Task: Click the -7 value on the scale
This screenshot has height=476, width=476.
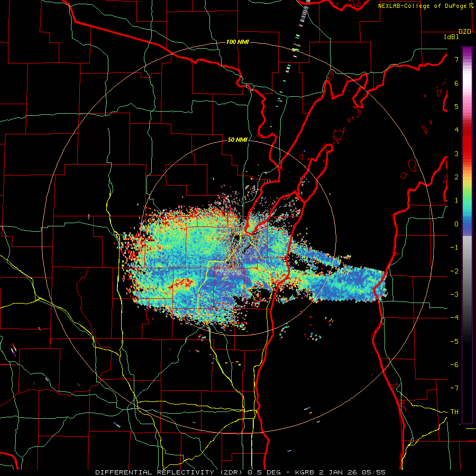Action: click(454, 388)
